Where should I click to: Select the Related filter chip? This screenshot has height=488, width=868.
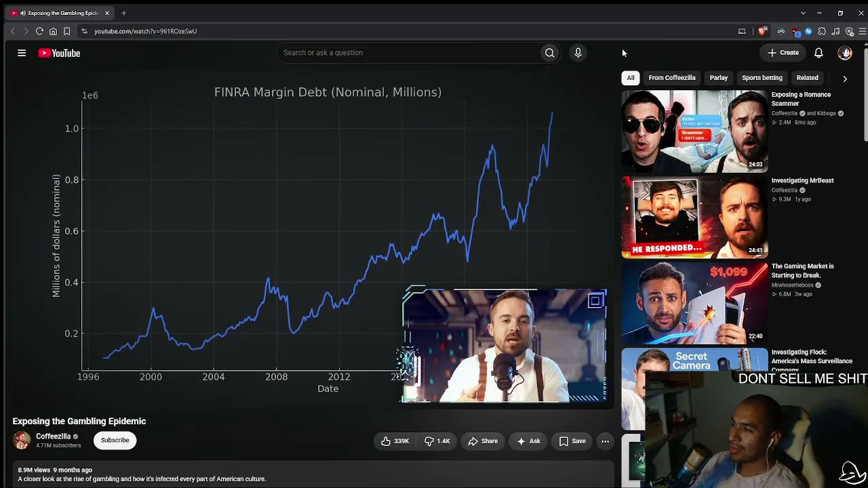point(807,78)
